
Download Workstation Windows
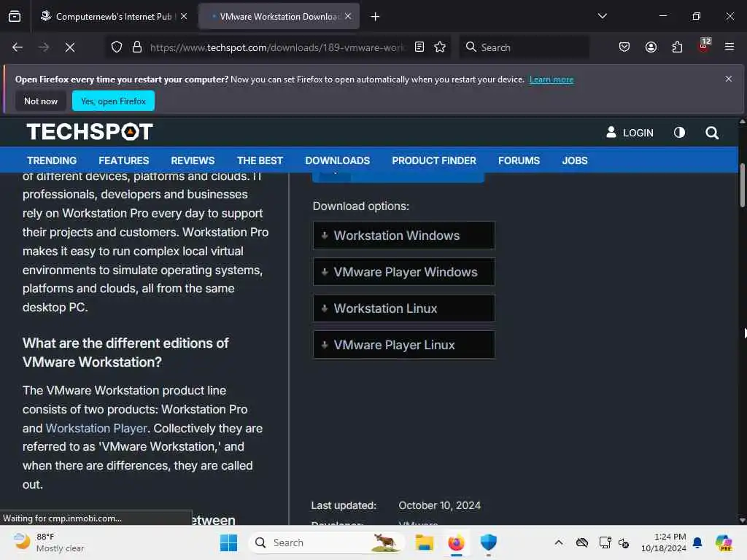404,236
